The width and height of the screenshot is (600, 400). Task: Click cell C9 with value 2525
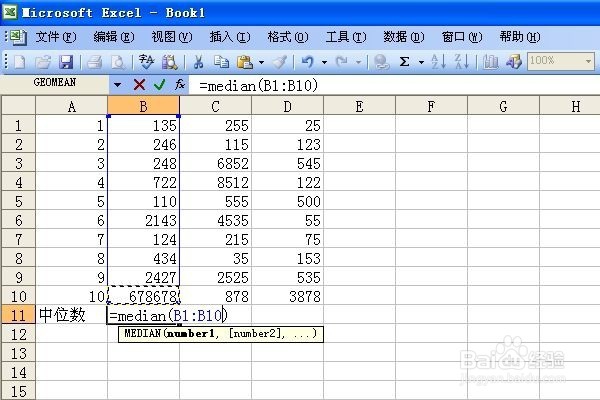click(215, 277)
